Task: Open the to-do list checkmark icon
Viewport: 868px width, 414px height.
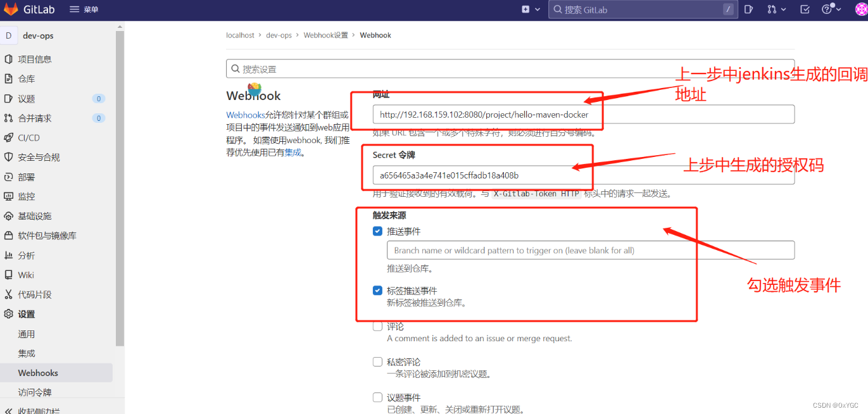Action: 805,9
